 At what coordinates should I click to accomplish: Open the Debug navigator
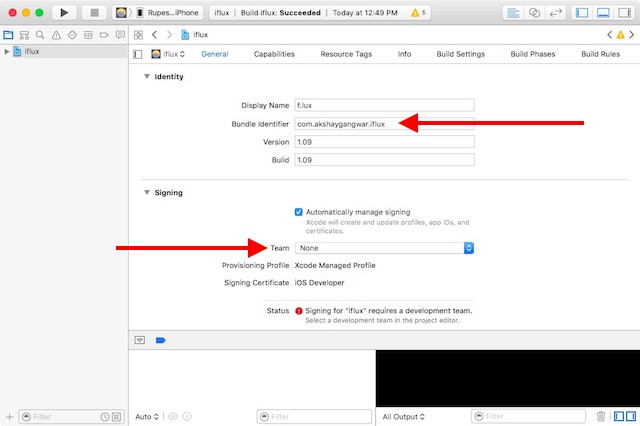(x=88, y=35)
